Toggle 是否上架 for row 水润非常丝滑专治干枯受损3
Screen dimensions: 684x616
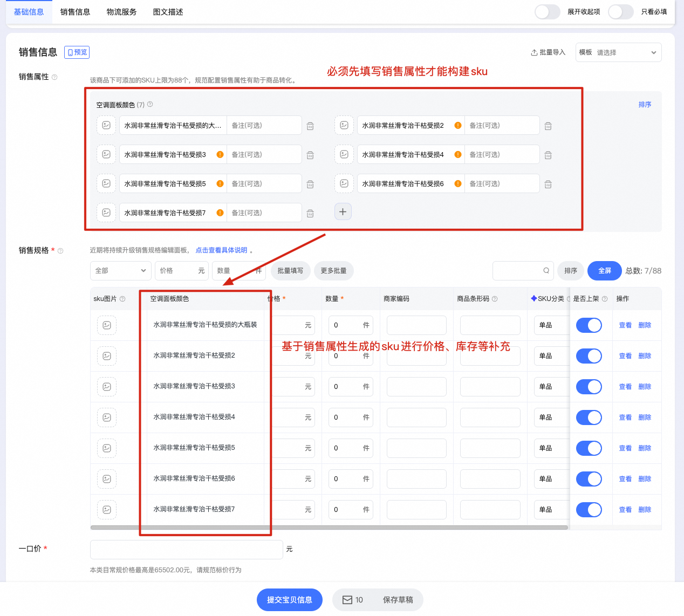[589, 387]
